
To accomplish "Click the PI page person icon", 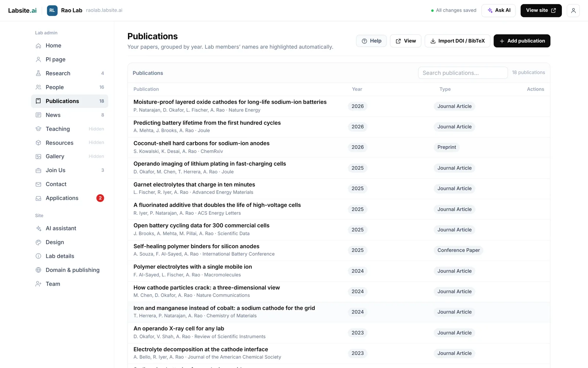I will pos(38,59).
